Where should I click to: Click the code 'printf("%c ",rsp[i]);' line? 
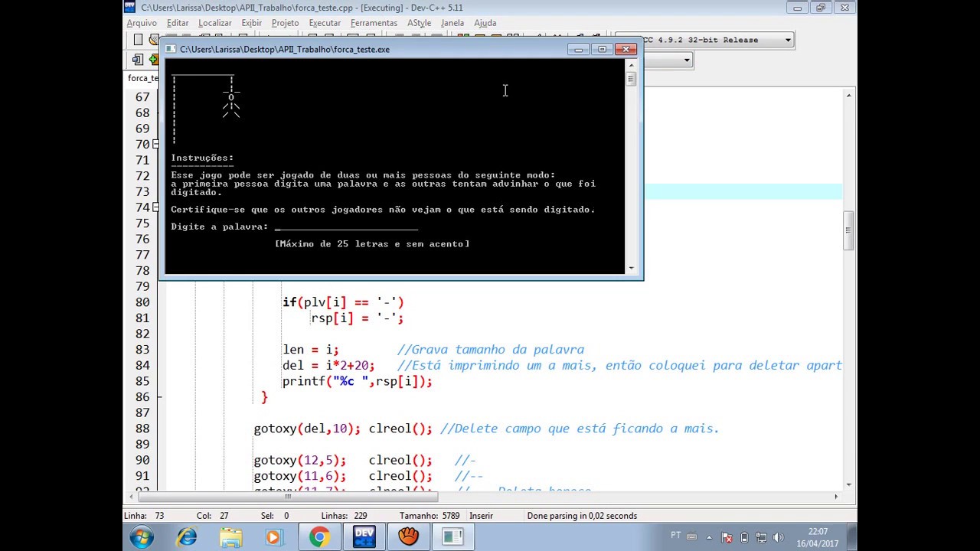pyautogui.click(x=358, y=381)
